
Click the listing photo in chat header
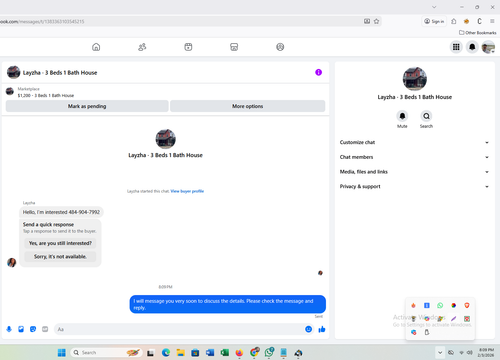pyautogui.click(x=14, y=72)
